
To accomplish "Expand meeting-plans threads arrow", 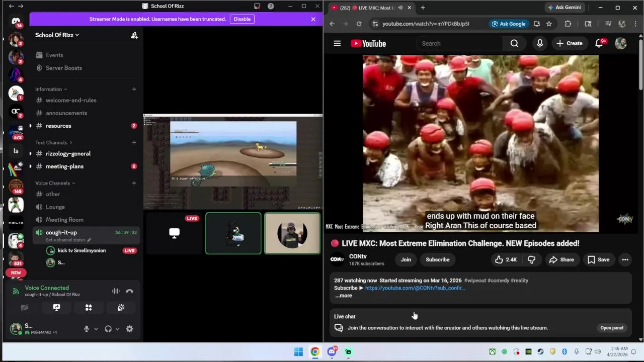I will tap(30, 166).
